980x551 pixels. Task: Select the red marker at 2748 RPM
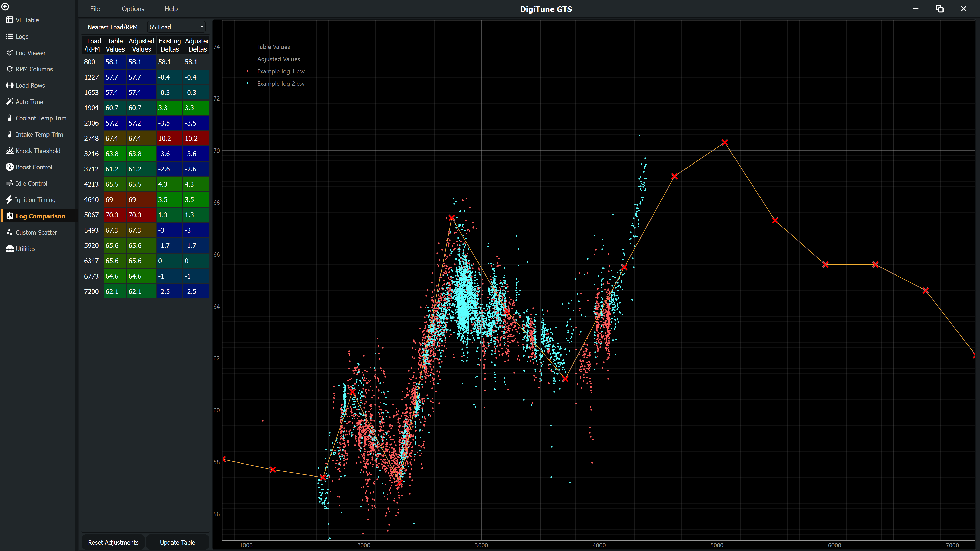(x=451, y=218)
